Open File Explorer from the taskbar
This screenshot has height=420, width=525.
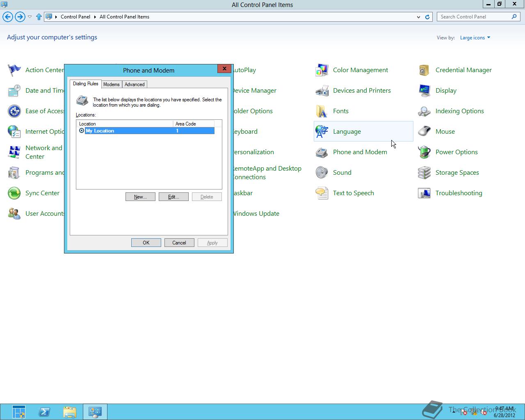pyautogui.click(x=70, y=412)
